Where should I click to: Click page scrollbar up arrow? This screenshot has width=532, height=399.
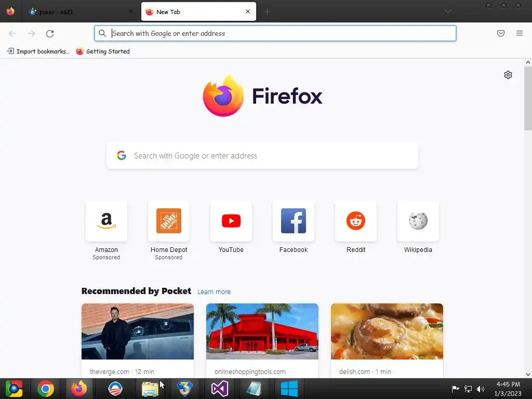tap(528, 62)
